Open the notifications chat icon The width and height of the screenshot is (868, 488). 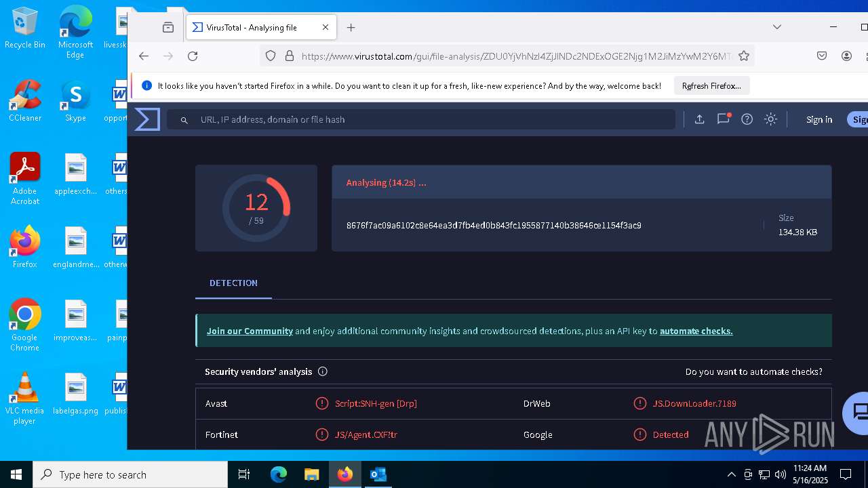point(724,119)
